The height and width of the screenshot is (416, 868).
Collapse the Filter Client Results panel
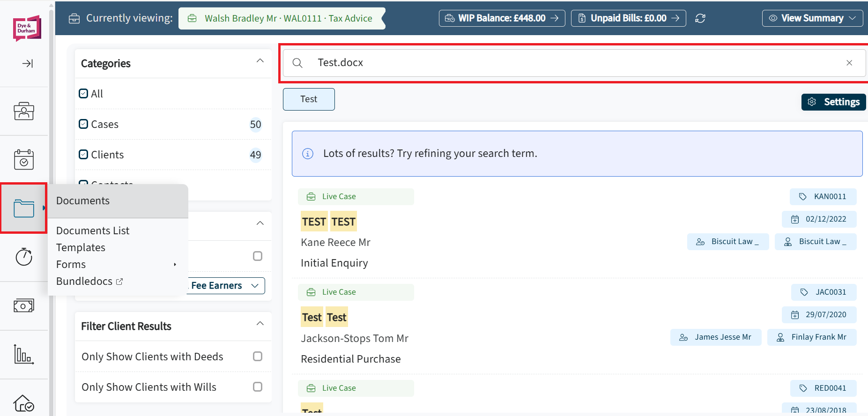260,324
